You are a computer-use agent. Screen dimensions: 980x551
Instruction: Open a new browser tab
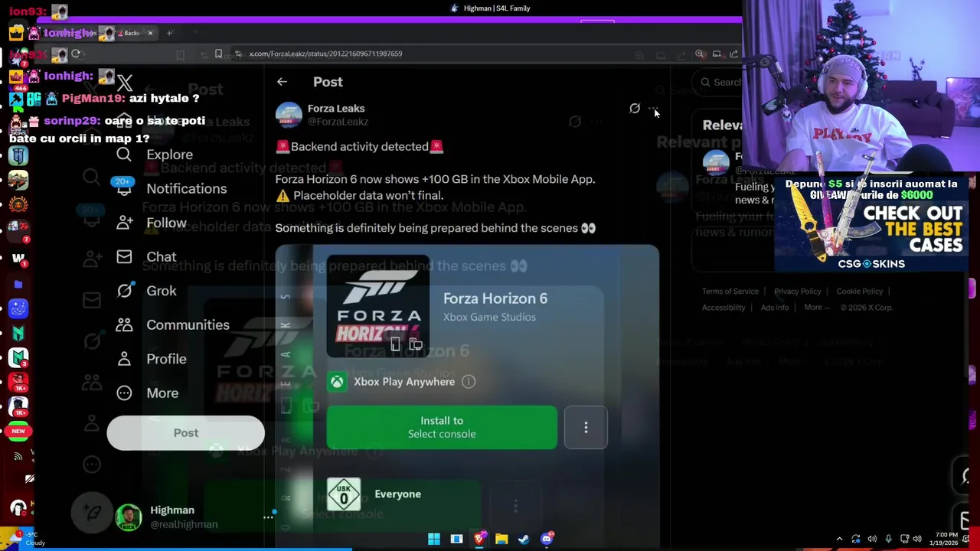(169, 33)
